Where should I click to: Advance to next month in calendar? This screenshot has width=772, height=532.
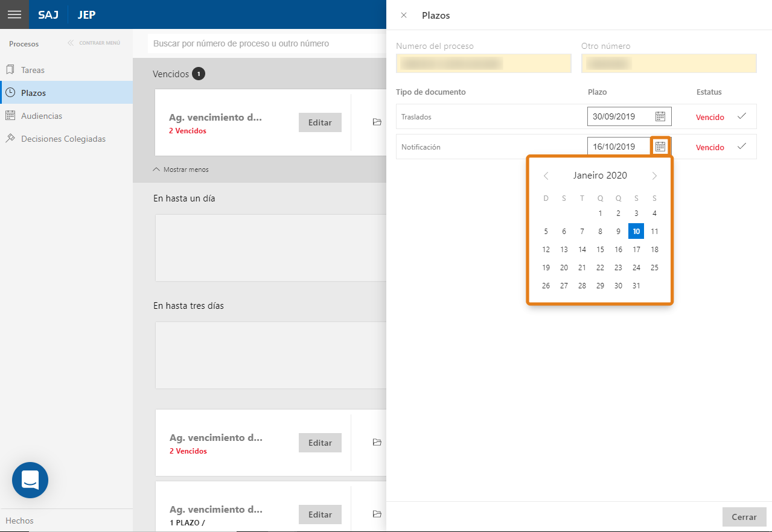(654, 176)
